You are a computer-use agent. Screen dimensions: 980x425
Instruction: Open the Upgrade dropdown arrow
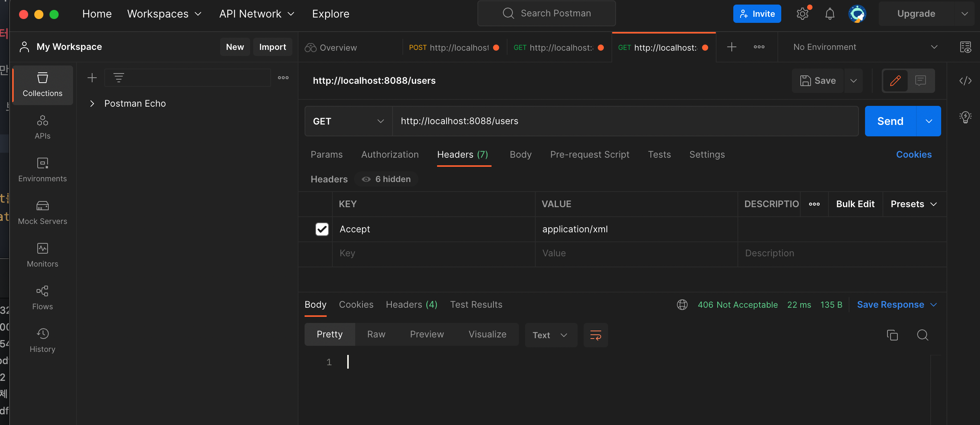964,14
